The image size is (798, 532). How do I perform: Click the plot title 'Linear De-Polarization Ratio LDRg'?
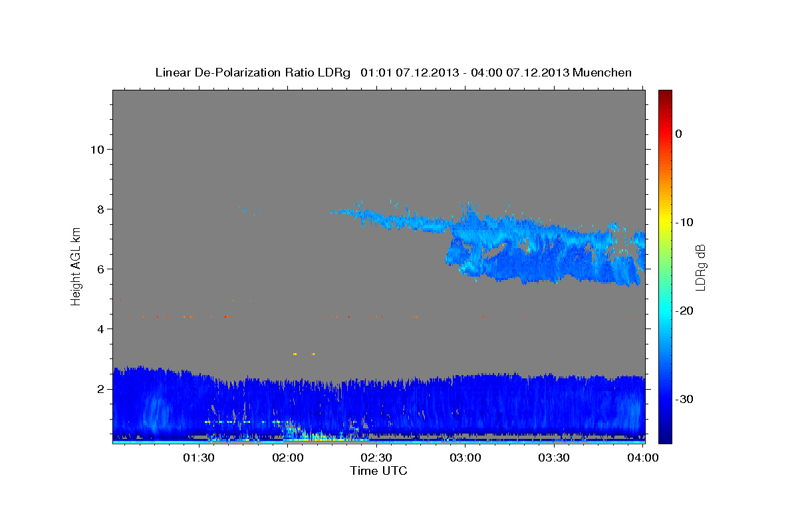pos(253,72)
